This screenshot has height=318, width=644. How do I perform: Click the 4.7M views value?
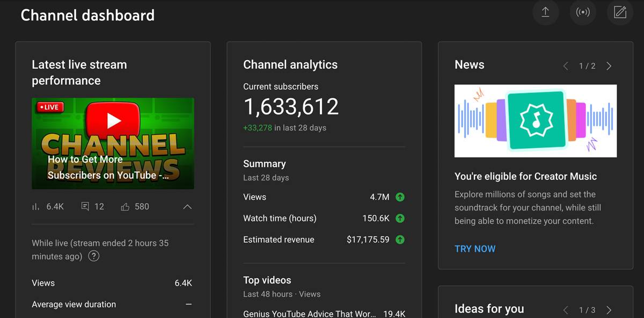(x=379, y=197)
